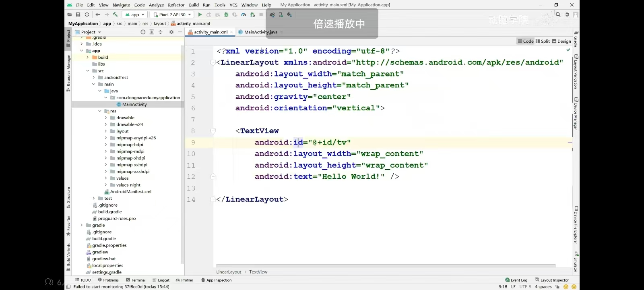This screenshot has height=290, width=644.
Task: Expand the gradle folder
Action: click(x=82, y=225)
